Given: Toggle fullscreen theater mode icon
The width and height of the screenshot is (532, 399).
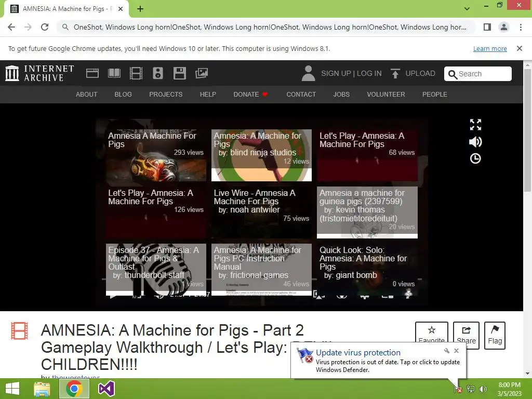Looking at the screenshot, I should (x=475, y=125).
